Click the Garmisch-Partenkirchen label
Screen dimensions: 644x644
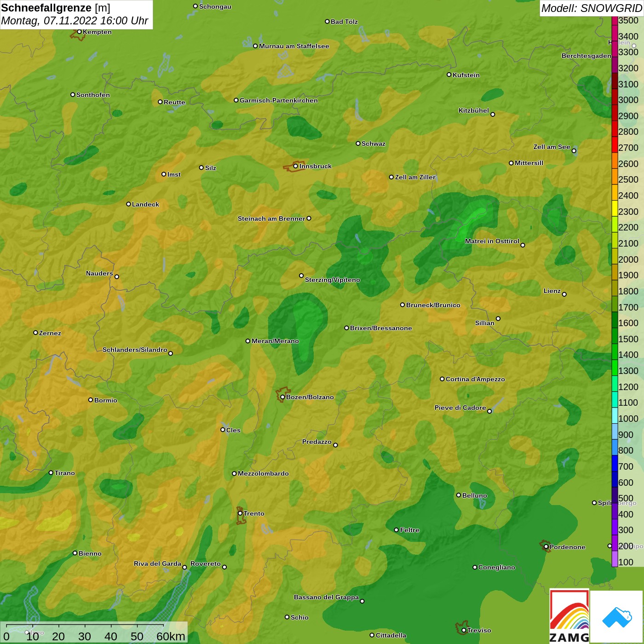(x=279, y=100)
